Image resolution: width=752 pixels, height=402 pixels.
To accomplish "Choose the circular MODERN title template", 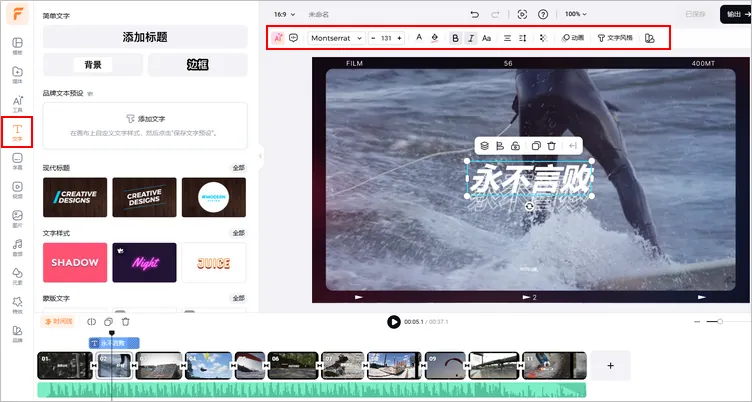I will 214,197.
